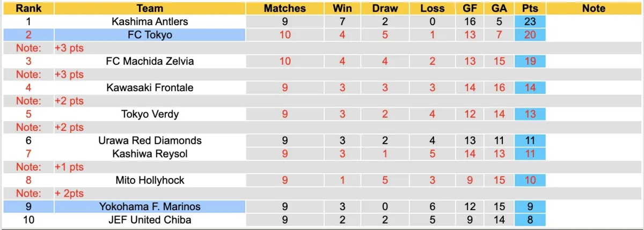Click the '+3 pts' note under FC Tokyo
This screenshot has width=644, height=230.
click(69, 48)
